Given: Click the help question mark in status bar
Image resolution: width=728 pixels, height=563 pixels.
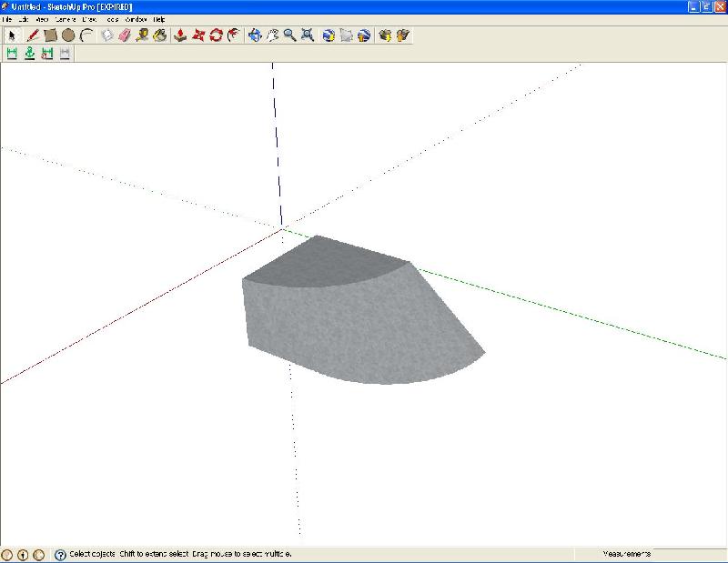Looking at the screenshot, I should point(60,554).
